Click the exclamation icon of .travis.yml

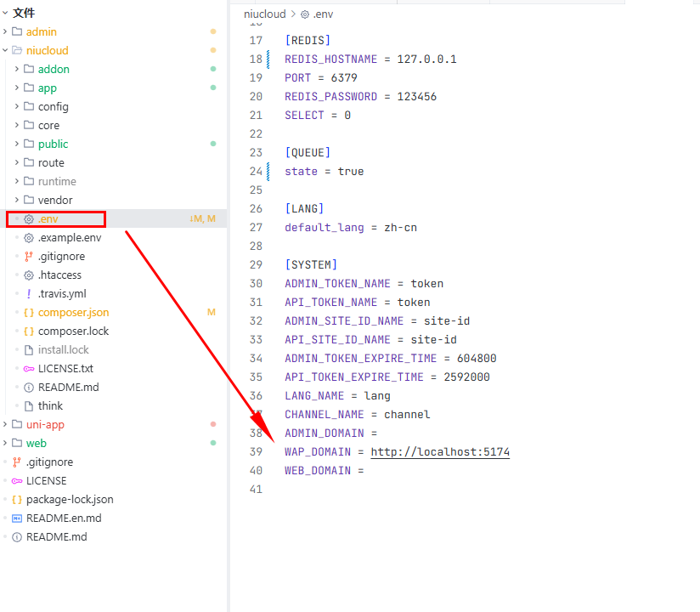point(29,294)
